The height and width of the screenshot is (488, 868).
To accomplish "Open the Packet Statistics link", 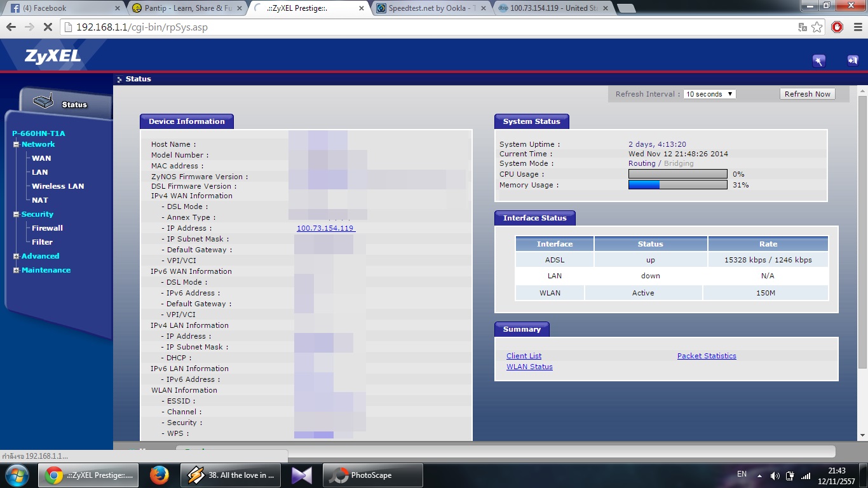I will tap(707, 356).
